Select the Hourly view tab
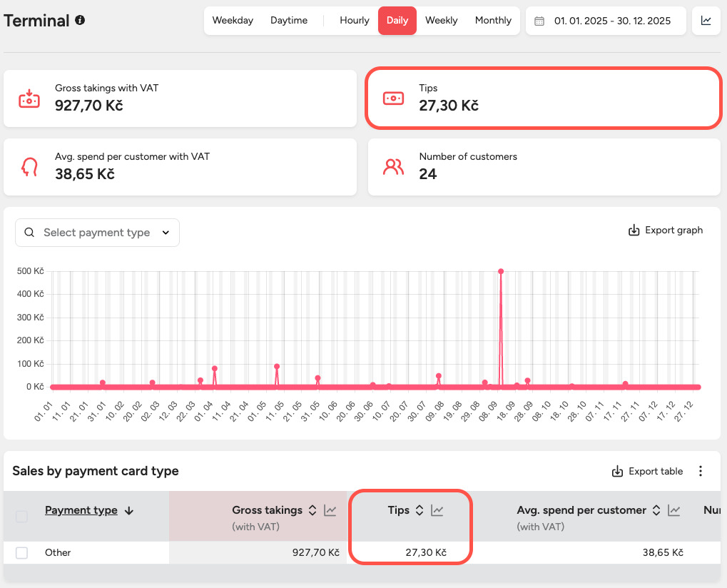This screenshot has width=727, height=588. click(355, 21)
